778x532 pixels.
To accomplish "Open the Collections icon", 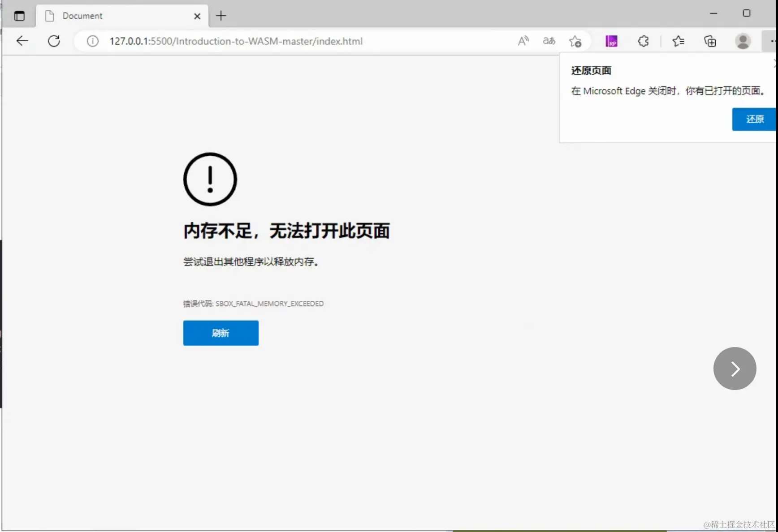I will [x=710, y=41].
